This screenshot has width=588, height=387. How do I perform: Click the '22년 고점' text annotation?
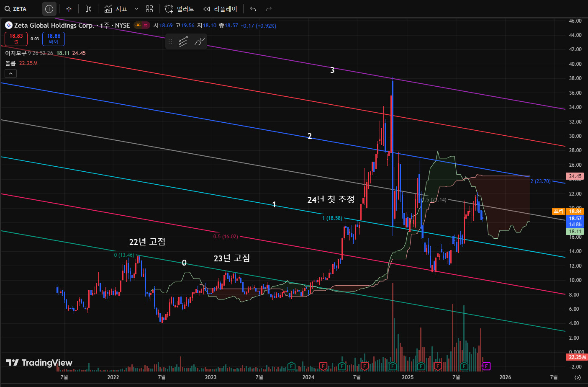coord(147,242)
